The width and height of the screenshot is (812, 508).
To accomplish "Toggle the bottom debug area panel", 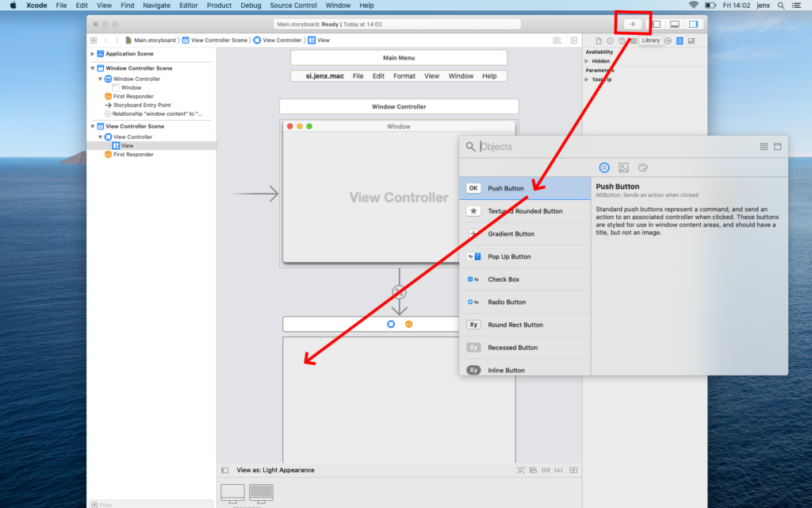I will (674, 24).
